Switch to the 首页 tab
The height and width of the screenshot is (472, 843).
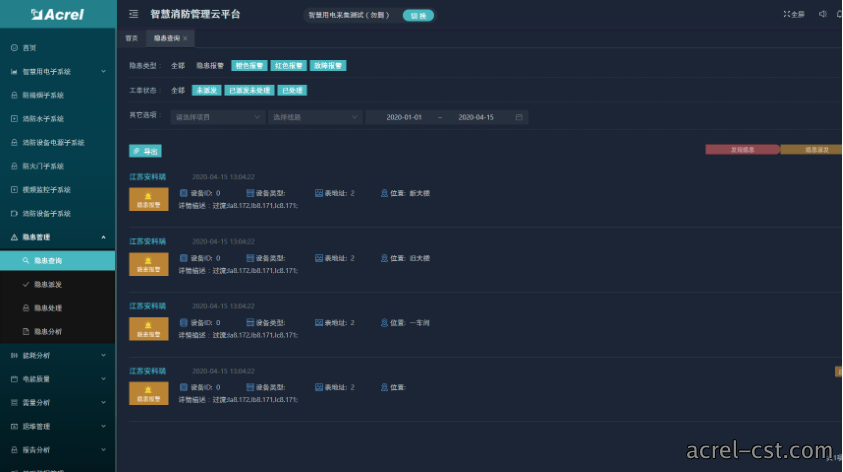point(132,38)
